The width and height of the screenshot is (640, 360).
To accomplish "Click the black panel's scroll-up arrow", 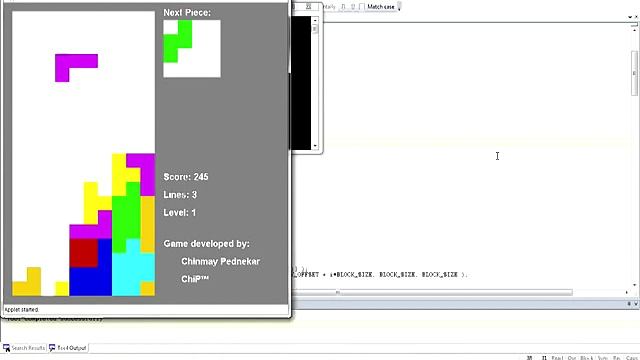I will click(x=315, y=20).
